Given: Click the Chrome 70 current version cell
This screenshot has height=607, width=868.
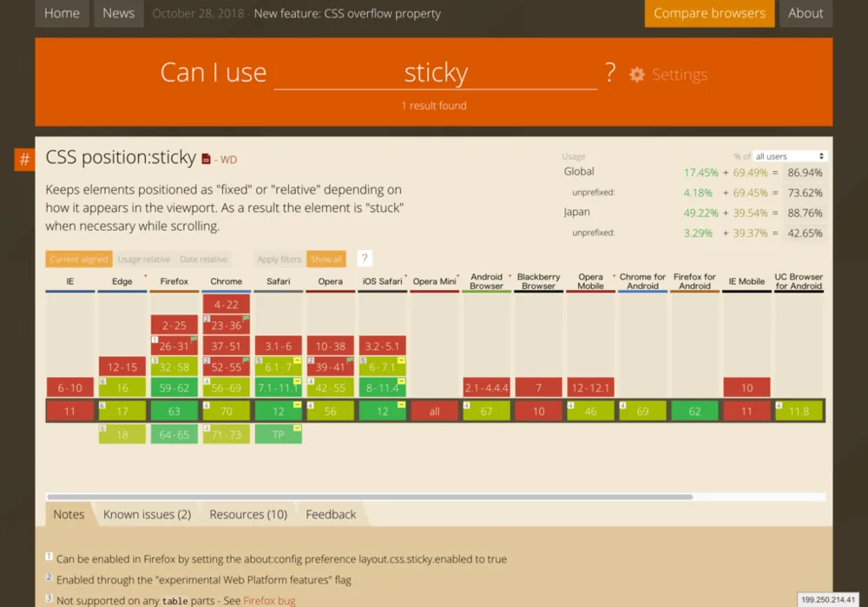Looking at the screenshot, I should (x=227, y=412).
